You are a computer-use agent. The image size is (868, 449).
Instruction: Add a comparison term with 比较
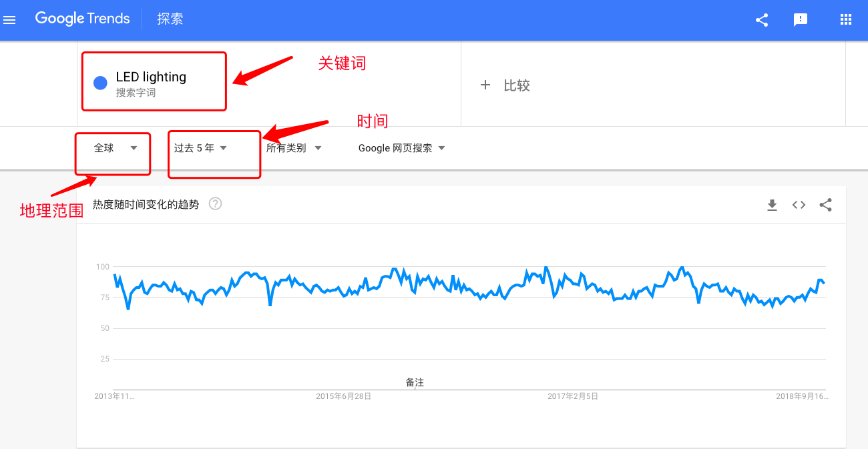517,85
